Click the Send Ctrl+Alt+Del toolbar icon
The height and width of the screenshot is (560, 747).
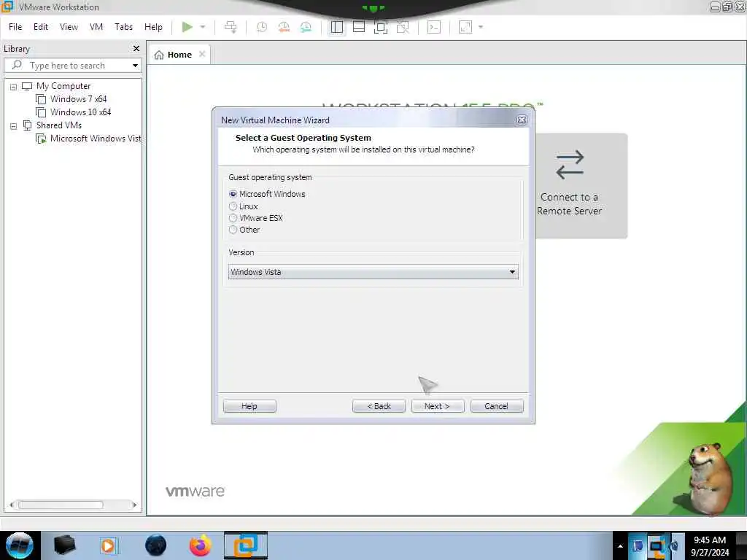click(231, 27)
